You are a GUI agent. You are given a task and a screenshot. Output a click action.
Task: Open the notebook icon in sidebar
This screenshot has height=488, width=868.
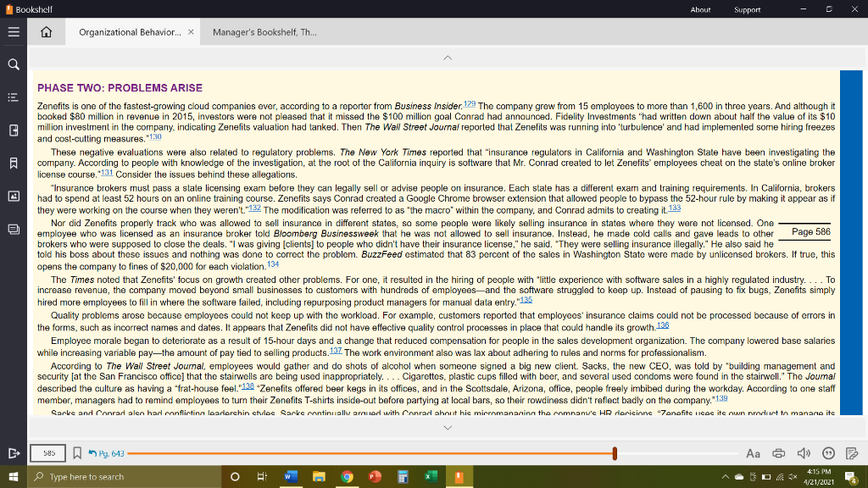tap(14, 130)
